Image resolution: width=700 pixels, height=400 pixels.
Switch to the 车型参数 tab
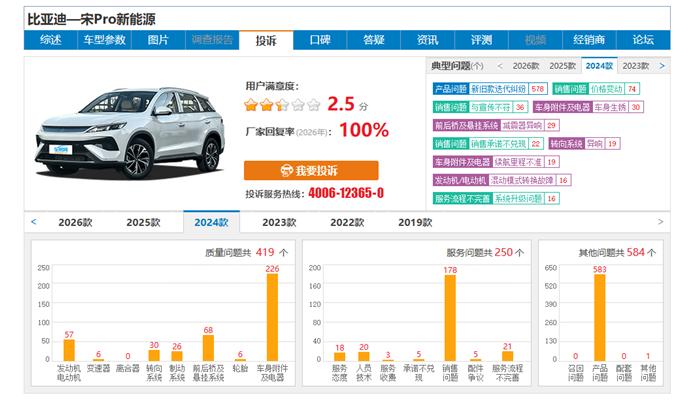coord(104,40)
